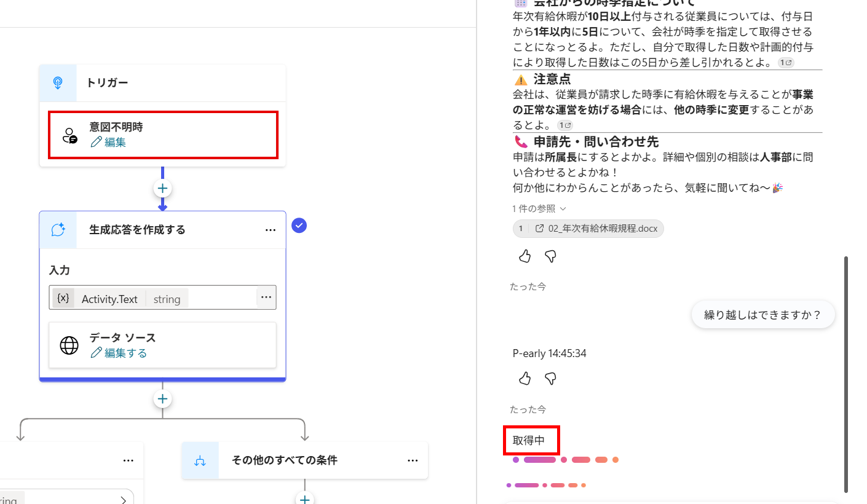
Task: Click the その他のすべての条件 title
Action: click(x=285, y=460)
